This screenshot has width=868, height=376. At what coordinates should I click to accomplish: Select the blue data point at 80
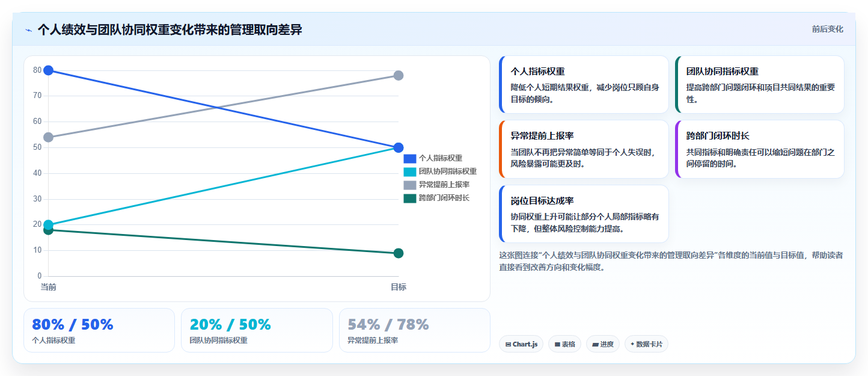(49, 70)
